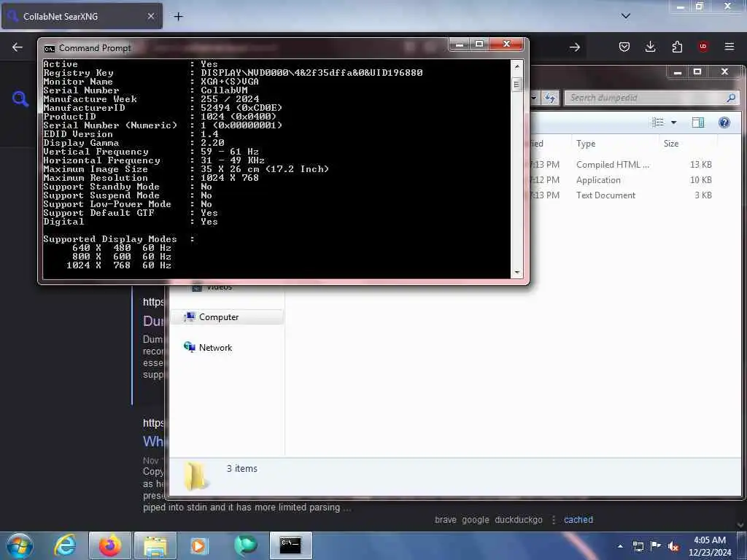The image size is (747, 560).
Task: Sort files by Type column header
Action: pyautogui.click(x=586, y=144)
